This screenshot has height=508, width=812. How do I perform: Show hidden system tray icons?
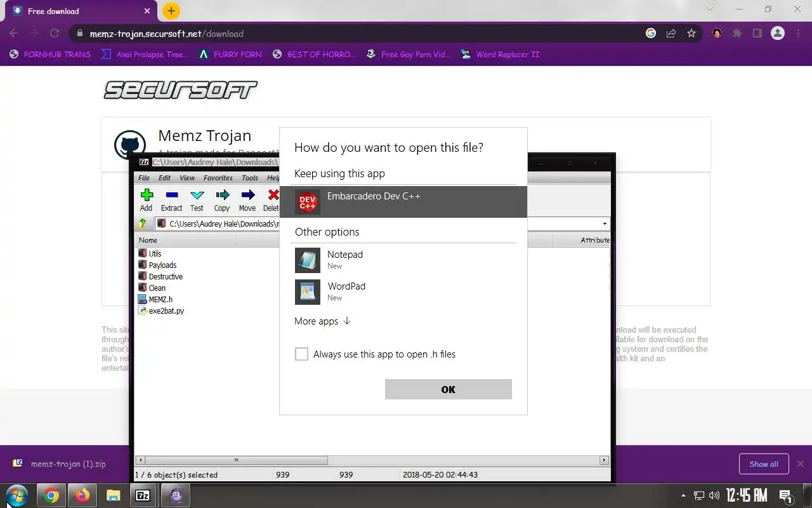pyautogui.click(x=683, y=496)
